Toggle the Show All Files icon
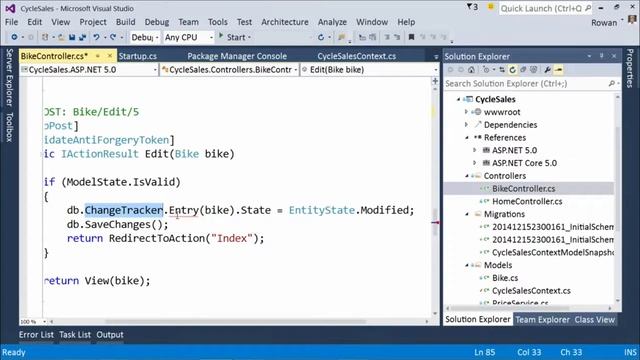 (533, 70)
